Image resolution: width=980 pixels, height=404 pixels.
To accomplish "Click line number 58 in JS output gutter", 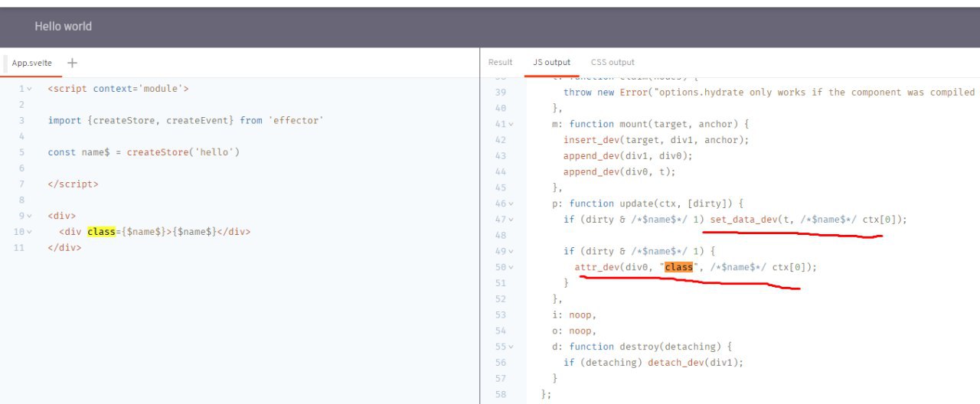I will click(x=501, y=395).
